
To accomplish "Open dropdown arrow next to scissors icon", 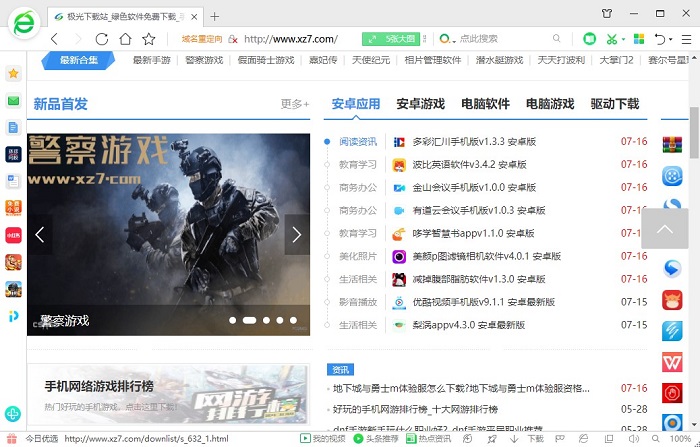I will click(x=623, y=40).
